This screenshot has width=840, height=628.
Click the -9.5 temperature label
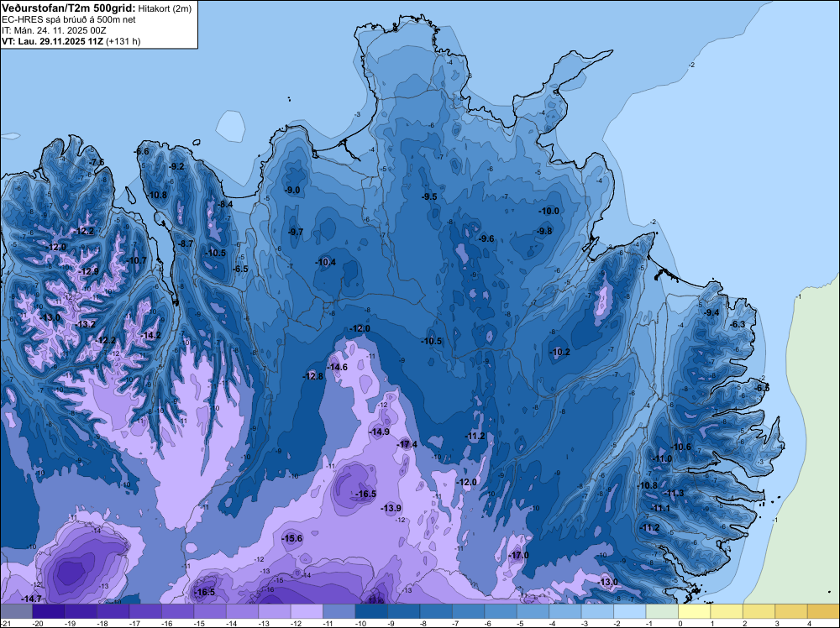(429, 196)
